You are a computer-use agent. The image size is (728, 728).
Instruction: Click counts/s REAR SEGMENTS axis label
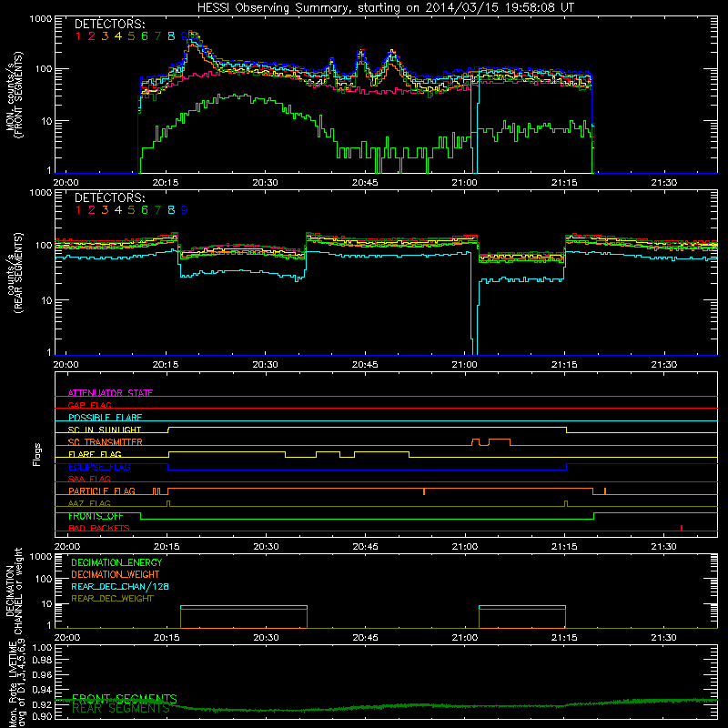click(15, 273)
